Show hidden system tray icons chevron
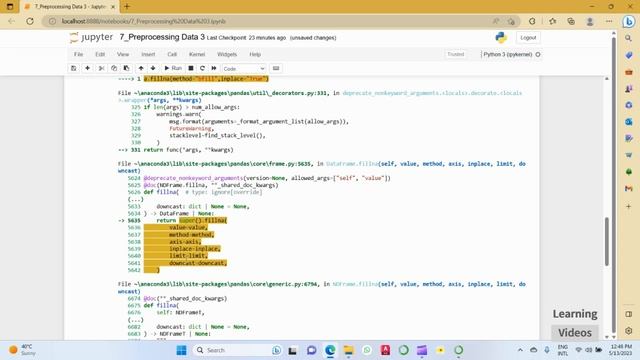640x360 pixels. click(520, 350)
